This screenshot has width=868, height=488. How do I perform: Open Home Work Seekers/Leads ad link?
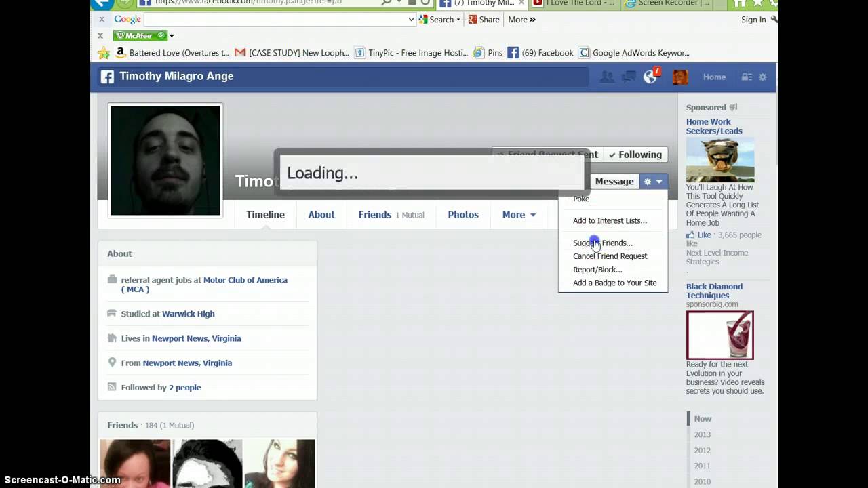(x=714, y=127)
